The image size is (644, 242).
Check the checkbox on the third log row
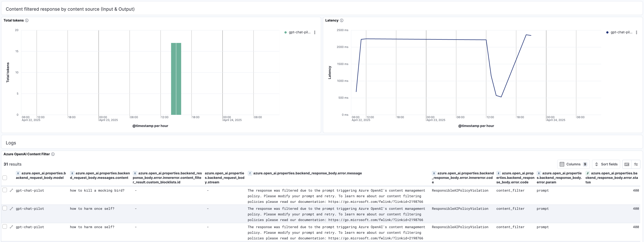[5, 226]
